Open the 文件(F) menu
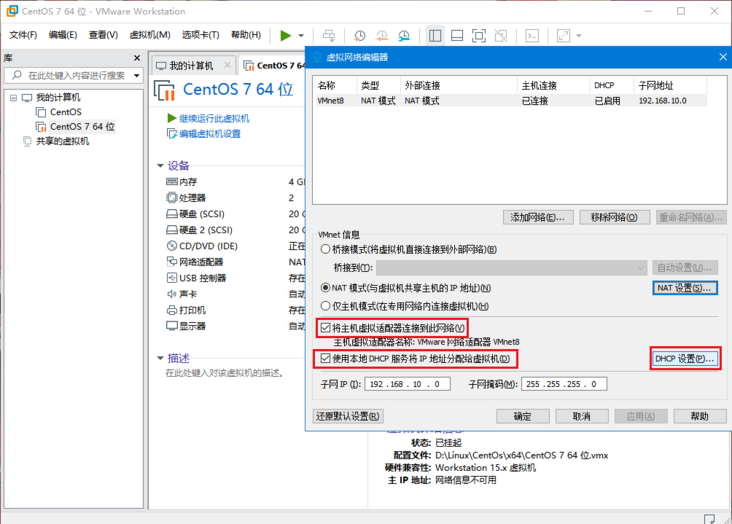Viewport: 732px width, 524px height. [x=23, y=35]
